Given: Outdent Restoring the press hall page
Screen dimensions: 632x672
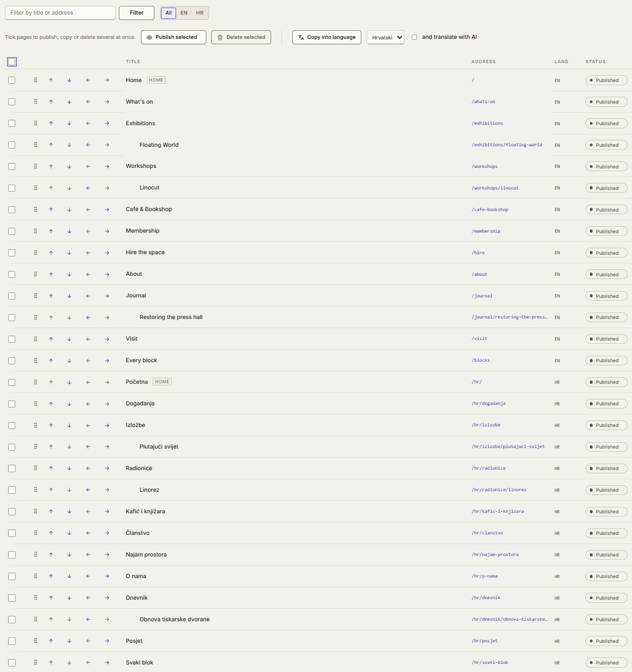Looking at the screenshot, I should [88, 317].
